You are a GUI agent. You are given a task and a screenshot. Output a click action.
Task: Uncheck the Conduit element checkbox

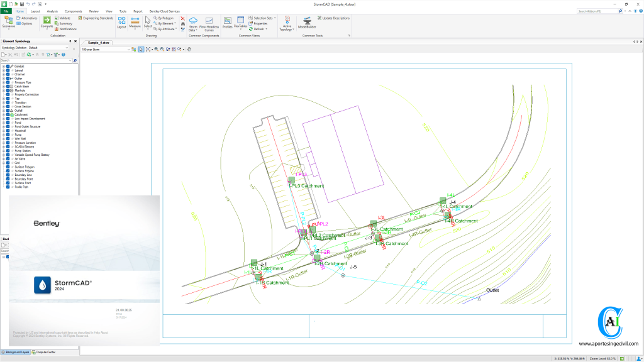pyautogui.click(x=8, y=66)
